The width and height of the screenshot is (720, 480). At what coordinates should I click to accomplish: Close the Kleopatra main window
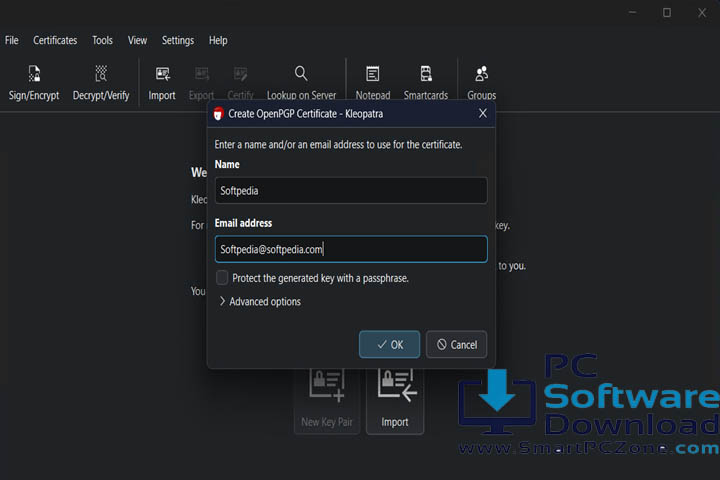click(x=702, y=12)
